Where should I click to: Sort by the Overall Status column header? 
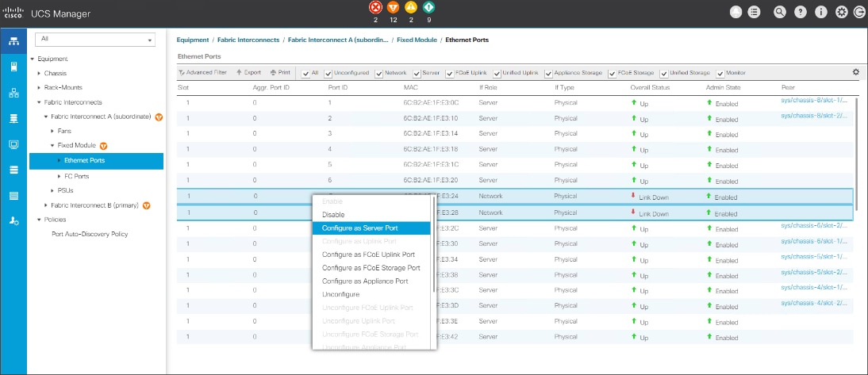coord(650,87)
